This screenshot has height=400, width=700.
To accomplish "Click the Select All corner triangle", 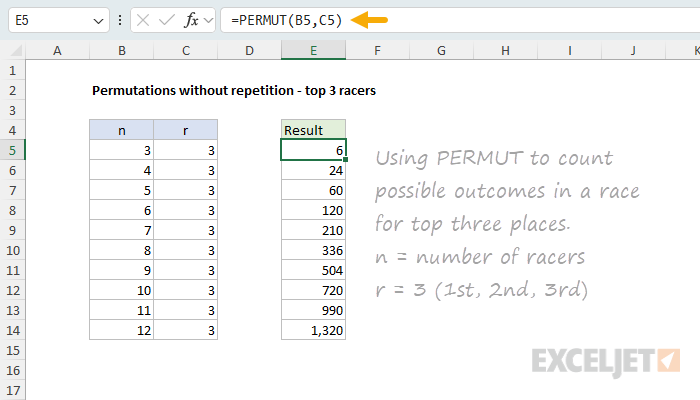I will pos(16,50).
